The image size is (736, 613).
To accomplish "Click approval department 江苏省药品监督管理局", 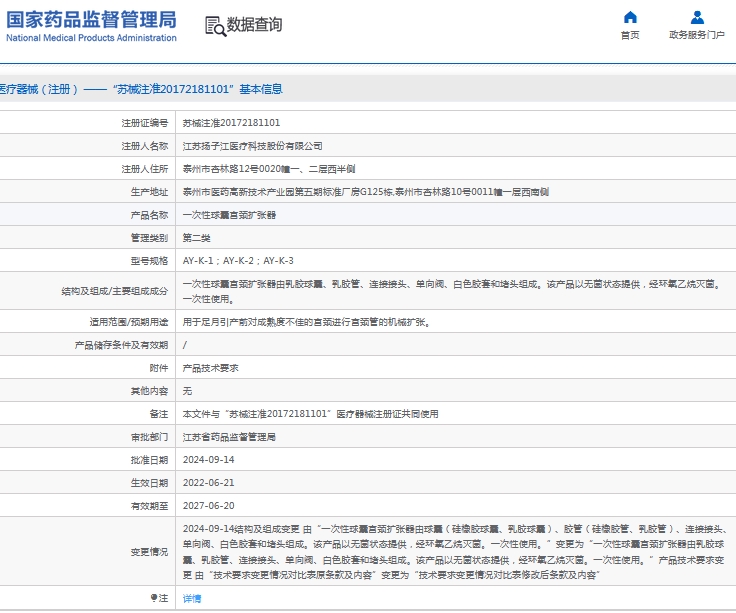I will (229, 437).
